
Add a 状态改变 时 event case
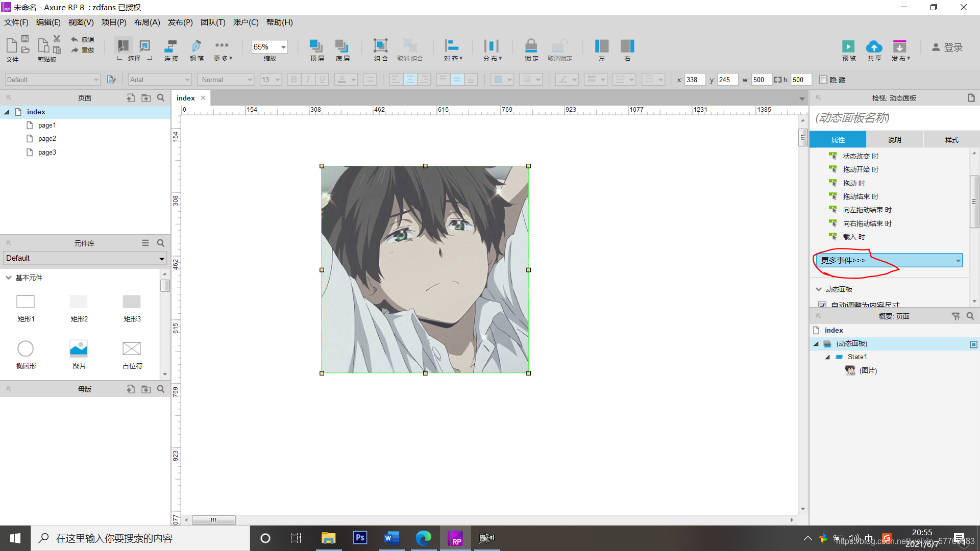coord(860,156)
